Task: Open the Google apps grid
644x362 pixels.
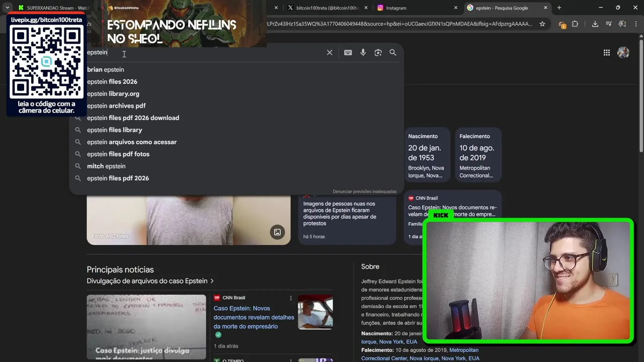Action: 607,53
